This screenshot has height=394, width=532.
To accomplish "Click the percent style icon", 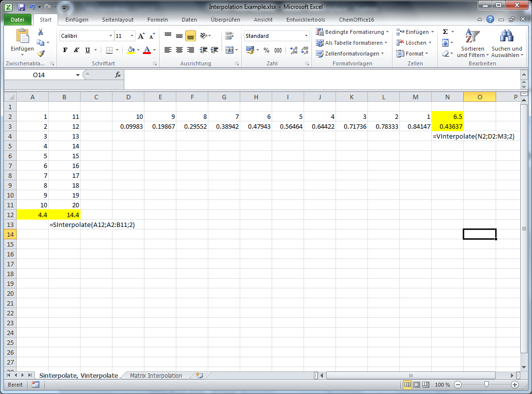I will click(x=265, y=50).
